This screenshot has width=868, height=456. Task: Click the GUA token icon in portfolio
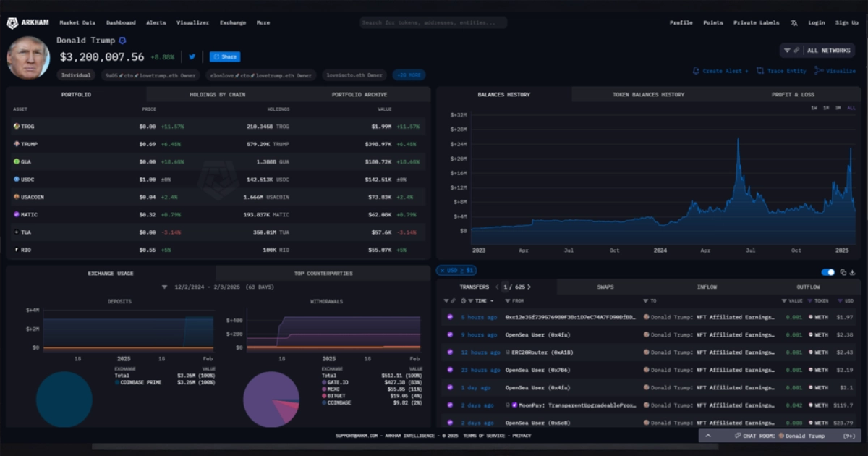[x=16, y=161]
